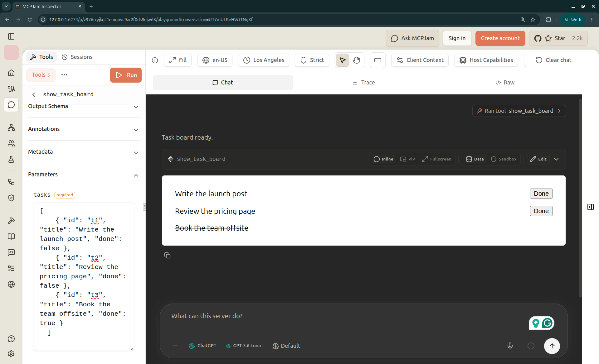Copy the message with copy icon
The height and width of the screenshot is (364, 599).
[168, 256]
